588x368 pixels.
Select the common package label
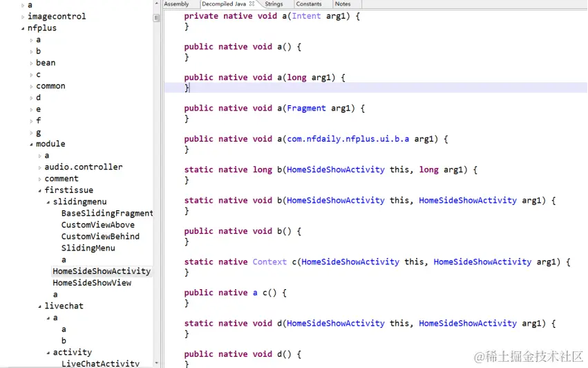click(50, 86)
